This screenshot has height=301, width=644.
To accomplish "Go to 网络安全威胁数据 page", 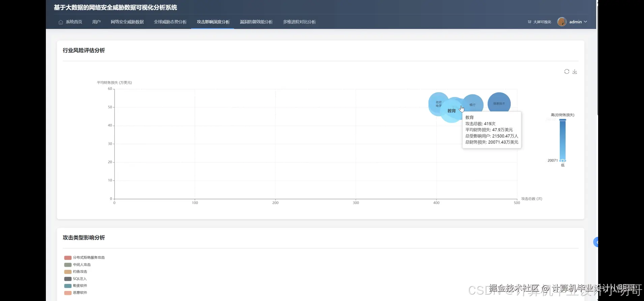I will [127, 22].
